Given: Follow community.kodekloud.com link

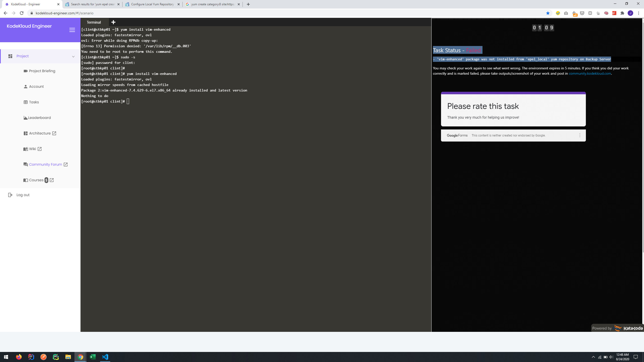Looking at the screenshot, I should [x=590, y=73].
